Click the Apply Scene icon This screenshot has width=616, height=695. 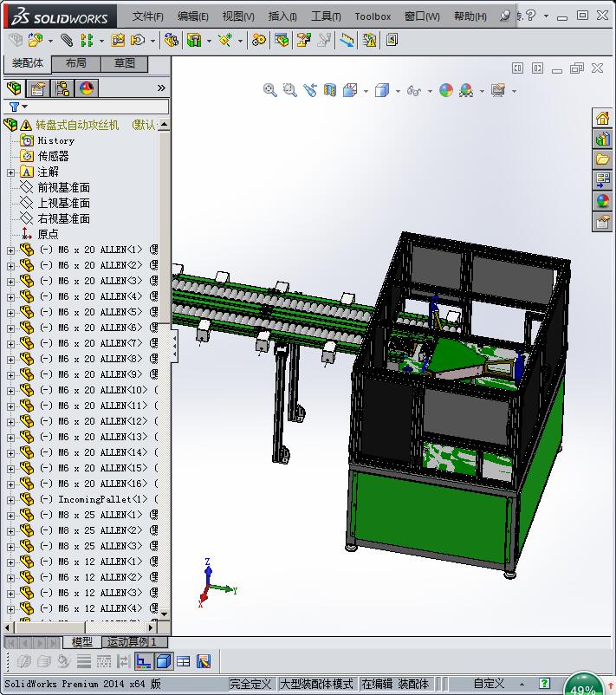click(466, 90)
